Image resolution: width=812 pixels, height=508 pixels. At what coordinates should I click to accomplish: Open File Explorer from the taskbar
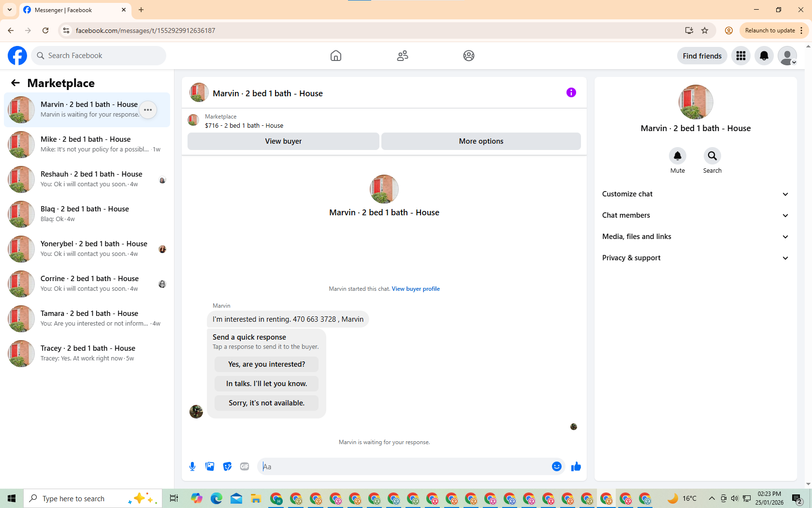pos(256,498)
